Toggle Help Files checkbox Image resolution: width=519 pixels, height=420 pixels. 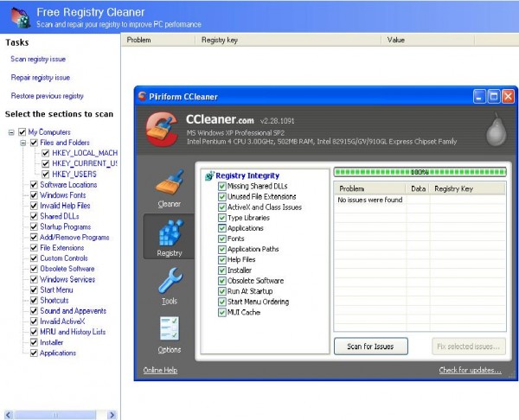pyautogui.click(x=221, y=259)
